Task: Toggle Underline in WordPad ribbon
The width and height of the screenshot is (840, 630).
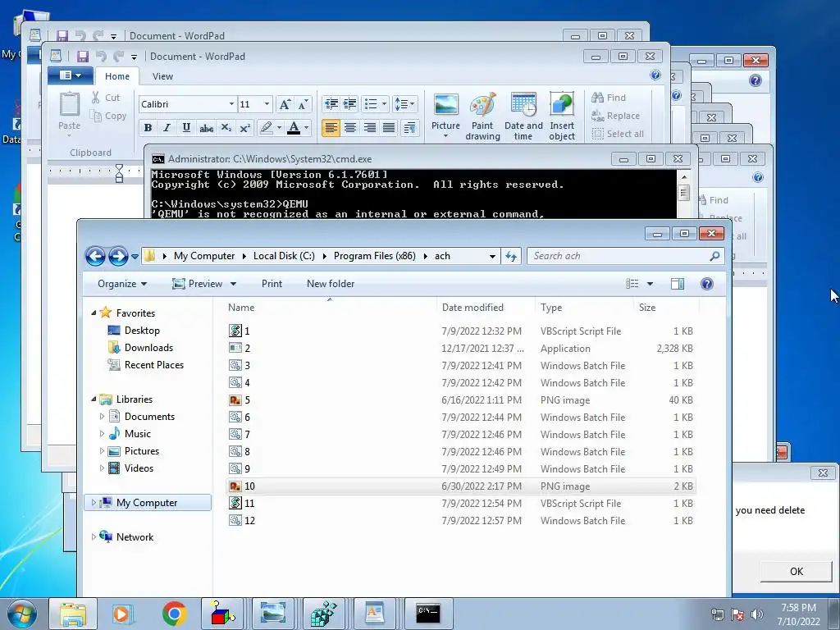Action: pyautogui.click(x=186, y=127)
